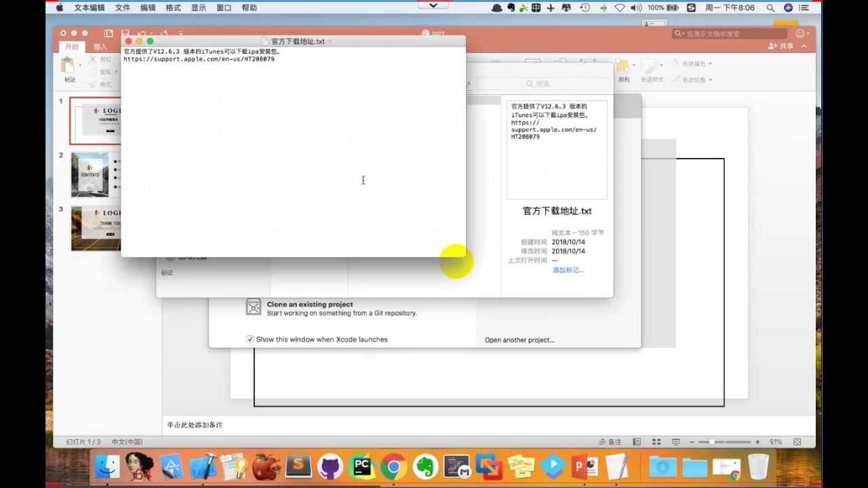868x488 pixels.
Task: Adjust the PowerPoint zoom slider
Action: click(x=711, y=442)
